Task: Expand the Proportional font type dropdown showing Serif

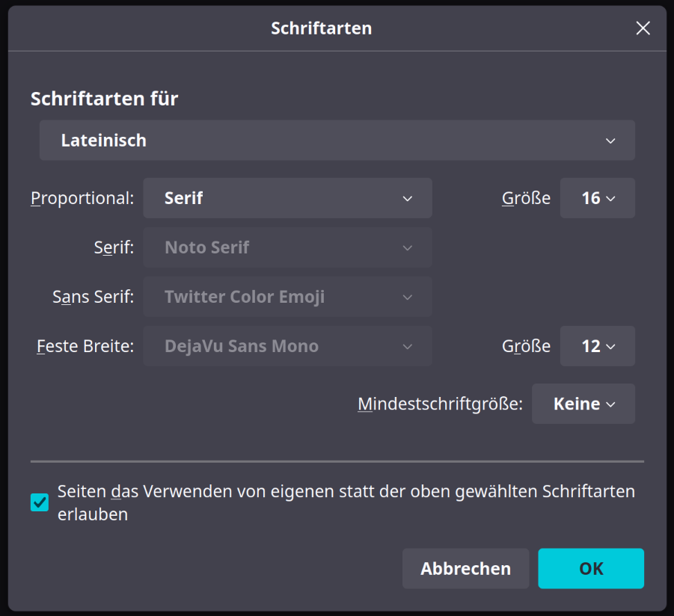Action: (287, 198)
